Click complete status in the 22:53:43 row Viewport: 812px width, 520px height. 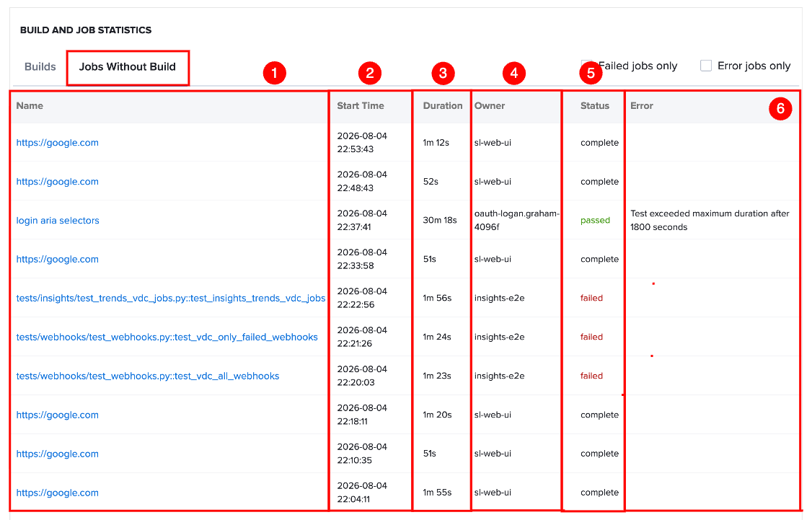tap(599, 143)
